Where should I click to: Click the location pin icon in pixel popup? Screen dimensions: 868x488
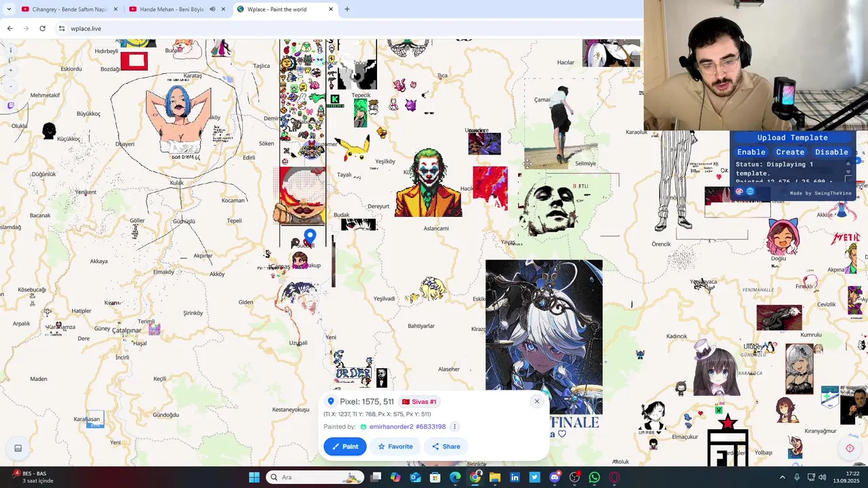(331, 401)
